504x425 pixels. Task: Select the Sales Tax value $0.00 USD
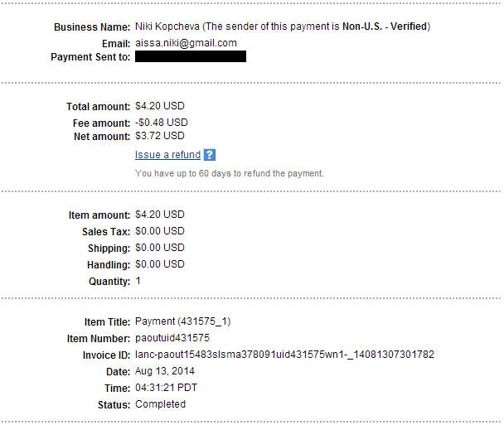pyautogui.click(x=160, y=231)
